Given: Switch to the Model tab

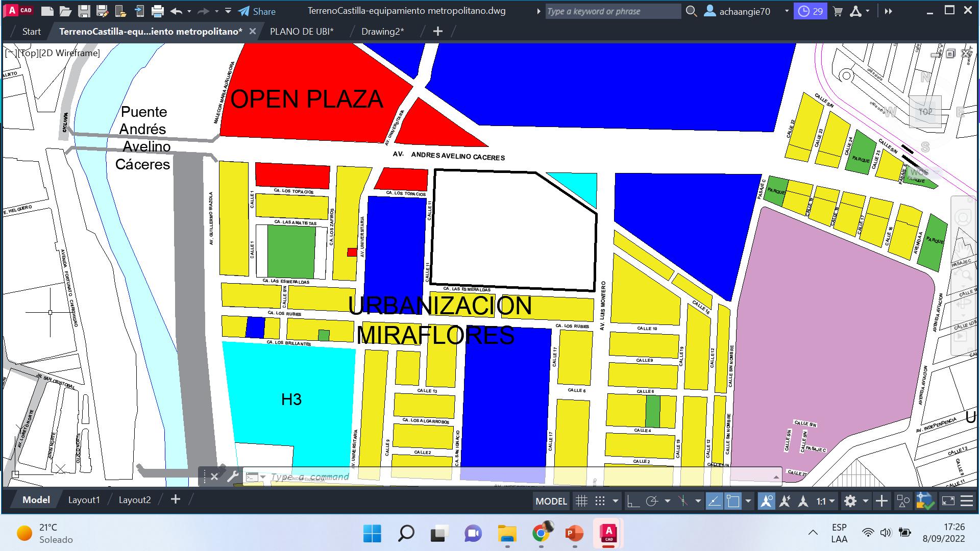Looking at the screenshot, I should [x=36, y=500].
